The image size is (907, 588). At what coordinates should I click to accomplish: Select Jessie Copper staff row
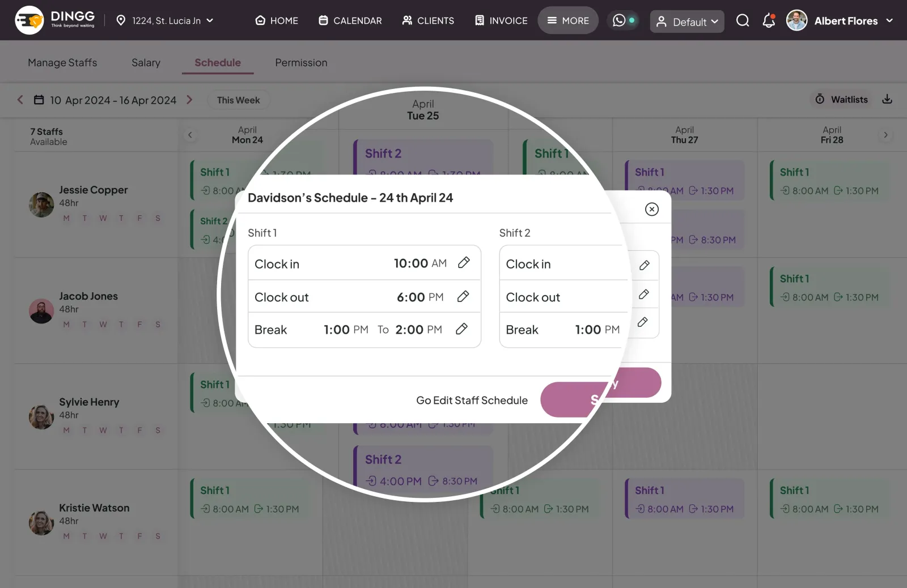(95, 204)
